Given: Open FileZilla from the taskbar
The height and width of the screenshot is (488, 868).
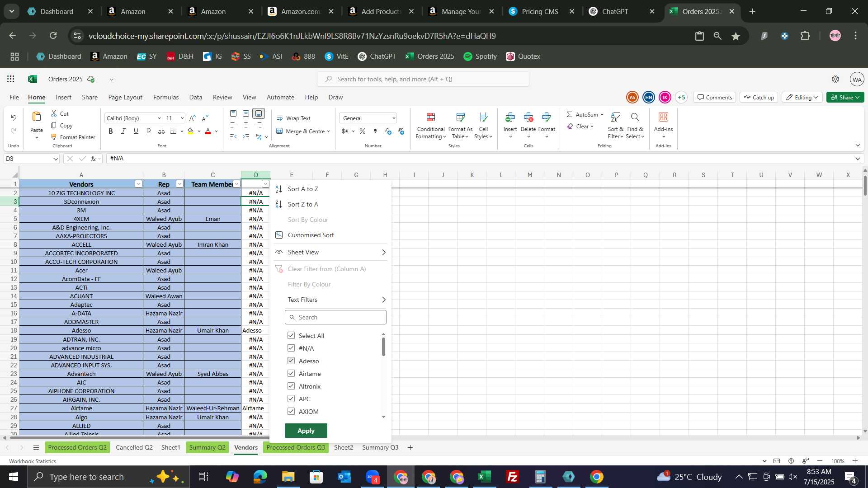Looking at the screenshot, I should coord(513,477).
